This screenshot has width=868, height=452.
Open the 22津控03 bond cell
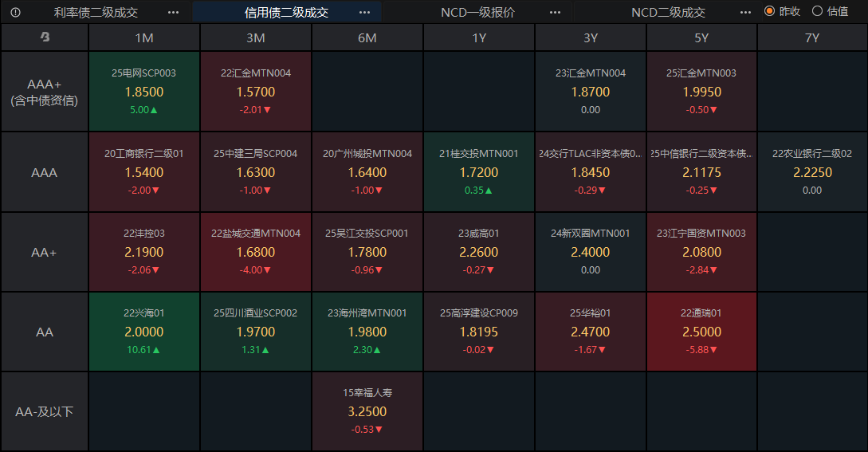144,252
